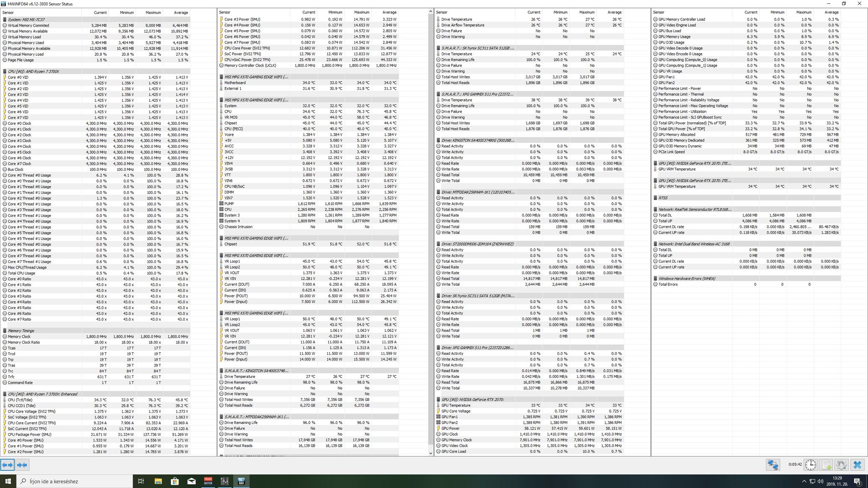Viewport: 868px width, 488px height.
Task: Open the Windows Start menu
Action: (x=8, y=481)
